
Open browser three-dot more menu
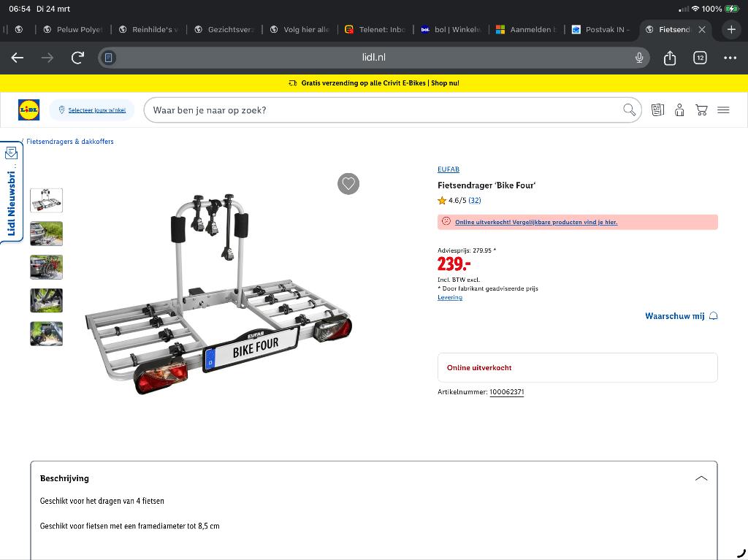pyautogui.click(x=730, y=58)
